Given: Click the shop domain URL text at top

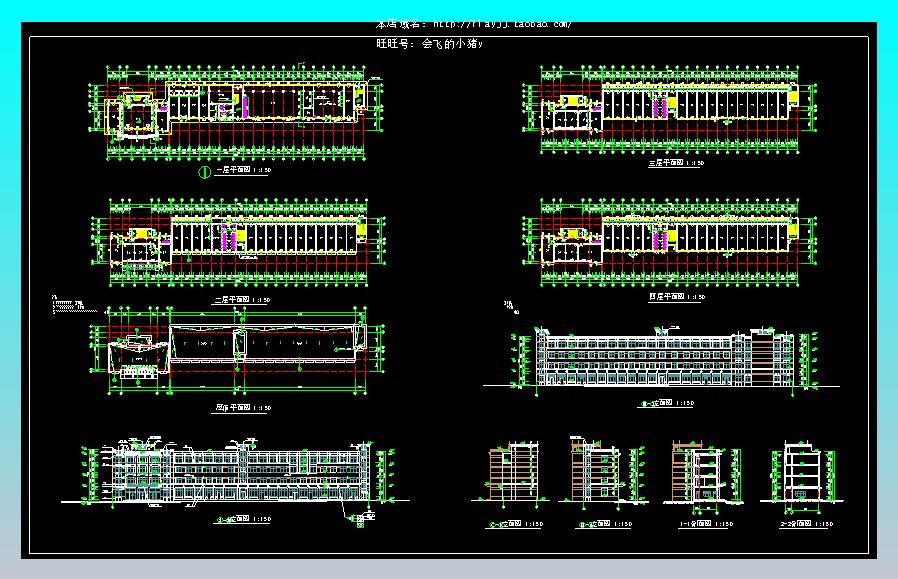Looking at the screenshot, I should pyautogui.click(x=473, y=24).
